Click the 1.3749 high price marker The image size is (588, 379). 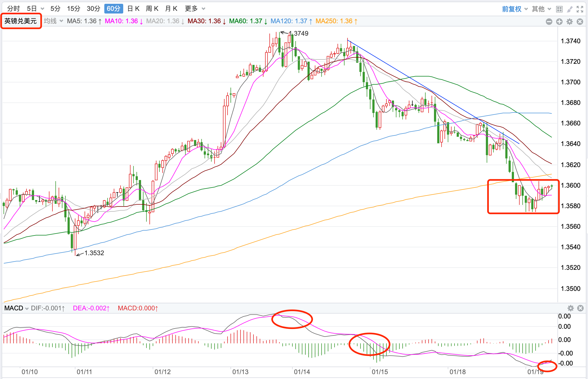pos(300,34)
